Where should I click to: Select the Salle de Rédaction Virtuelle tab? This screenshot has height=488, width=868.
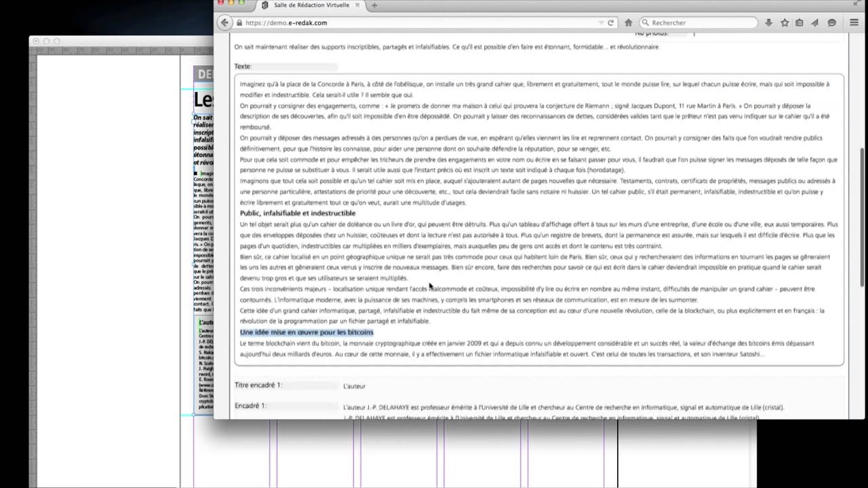pos(311,5)
